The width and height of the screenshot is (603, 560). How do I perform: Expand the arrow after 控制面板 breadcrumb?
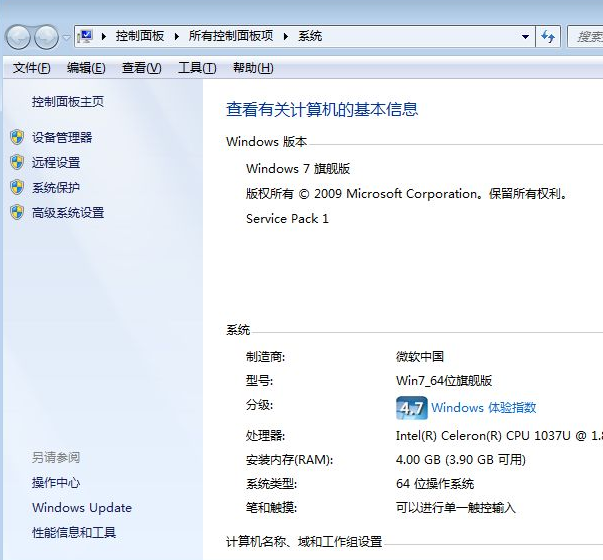177,37
